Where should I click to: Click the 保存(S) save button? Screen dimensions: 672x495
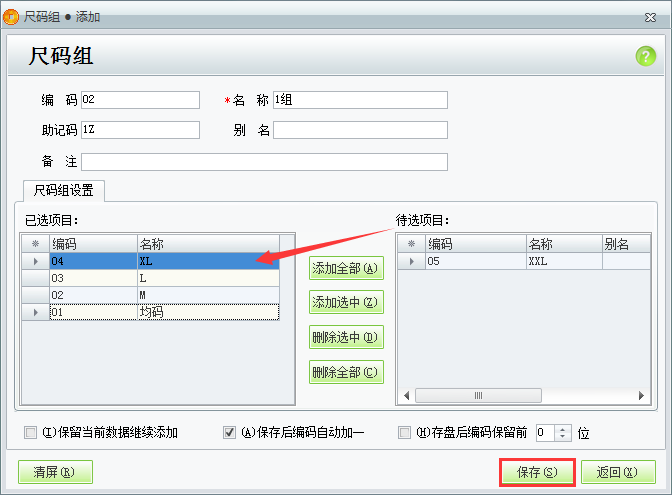(x=536, y=472)
